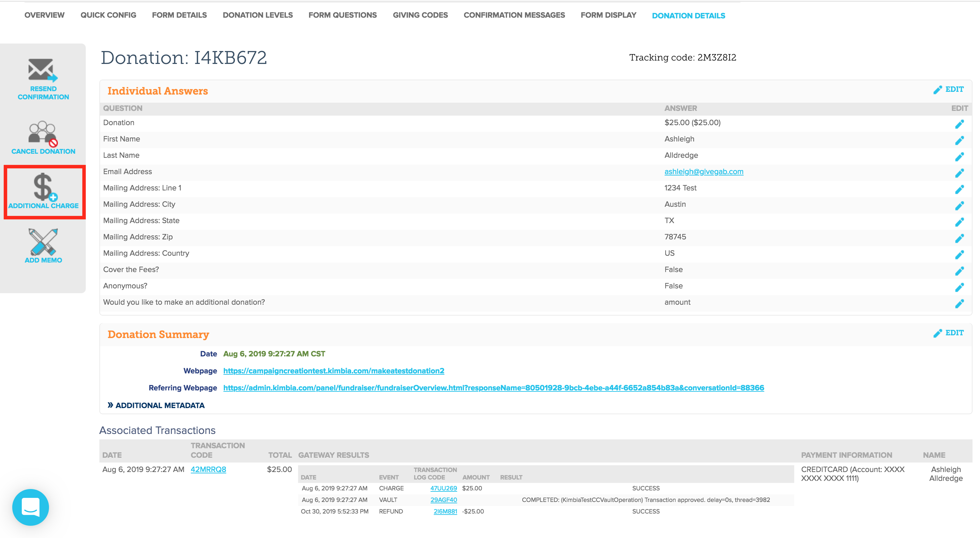The image size is (980, 538).
Task: Open the Referring Webpage fundraiserOverview link
Action: (x=493, y=388)
